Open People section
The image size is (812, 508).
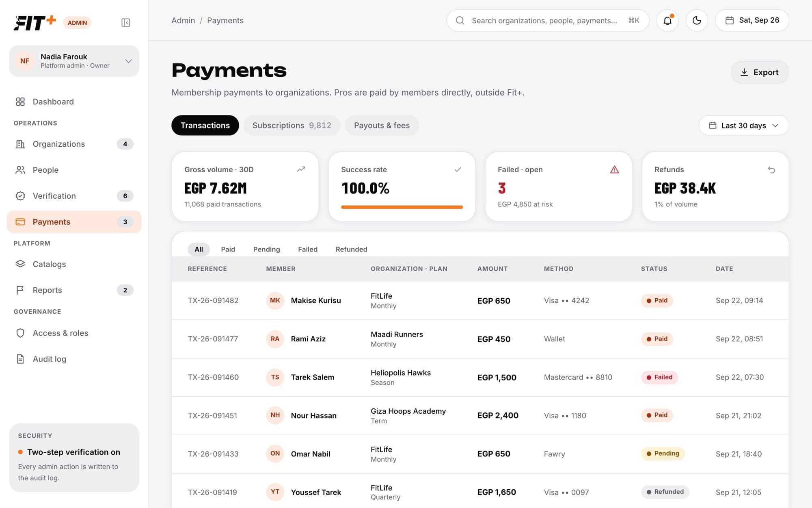coord(74,170)
